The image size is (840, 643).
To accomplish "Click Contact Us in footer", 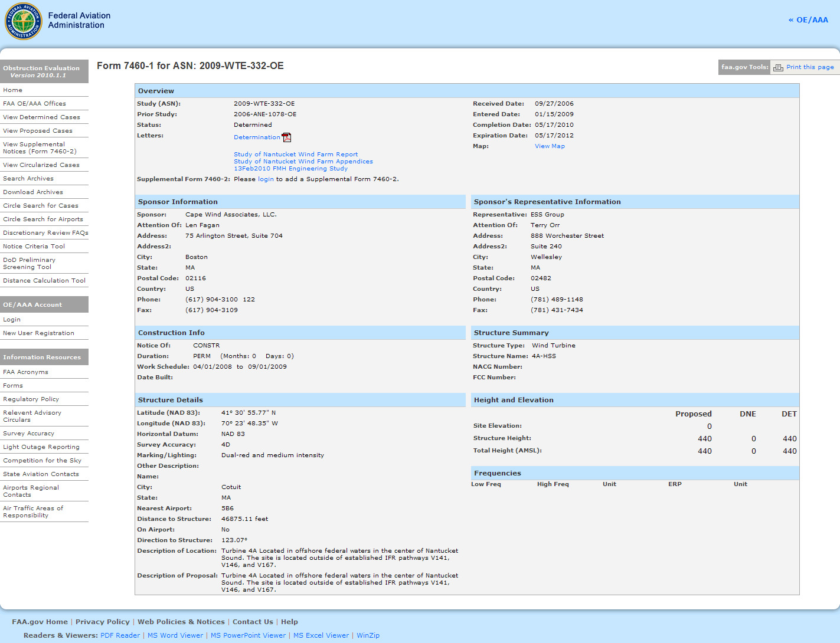I will click(x=253, y=622).
